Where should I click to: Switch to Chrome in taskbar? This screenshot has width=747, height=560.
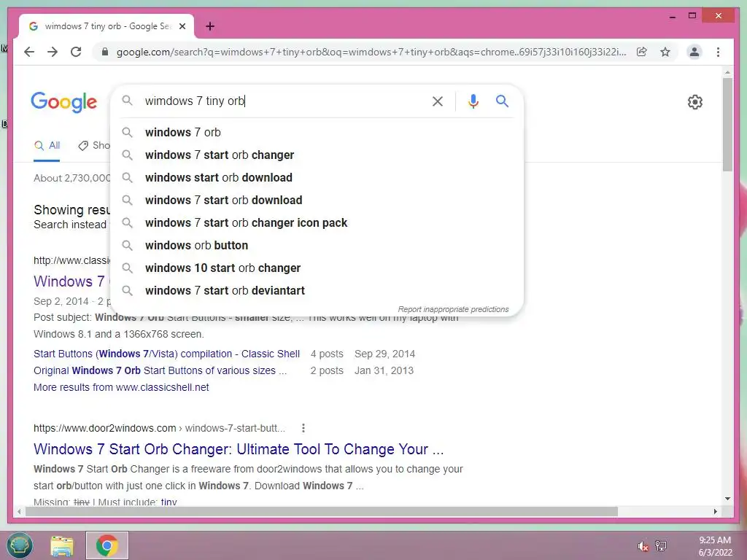107,545
